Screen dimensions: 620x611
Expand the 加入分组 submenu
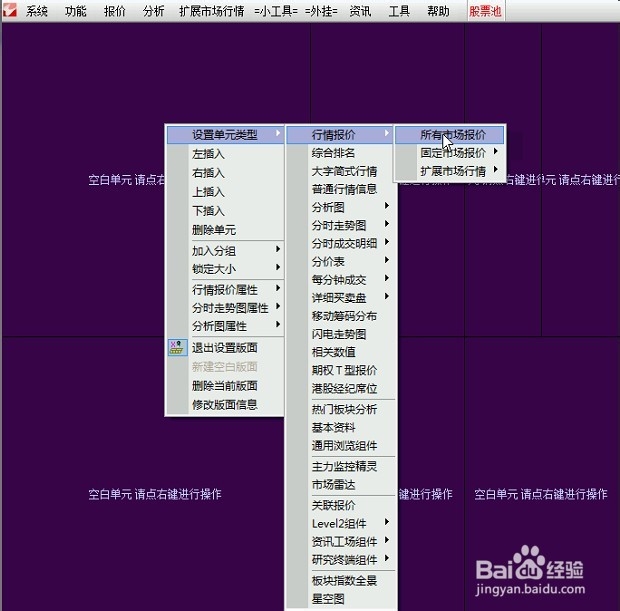[225, 251]
